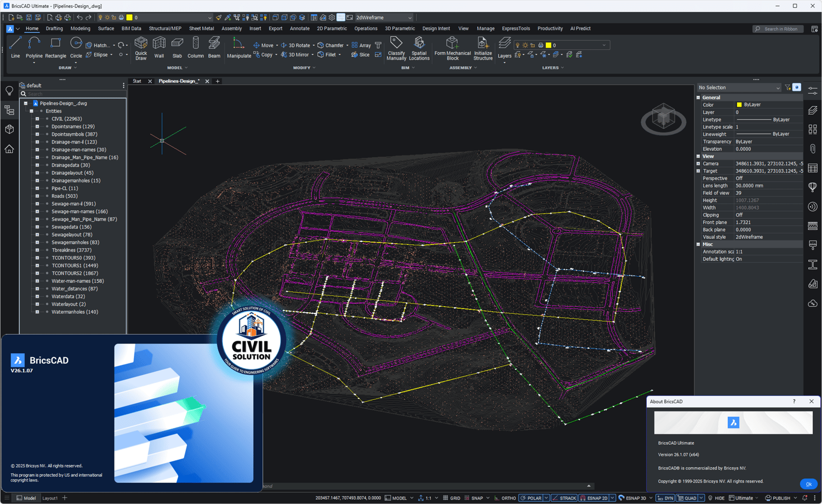Select the Beam tool

point(214,47)
